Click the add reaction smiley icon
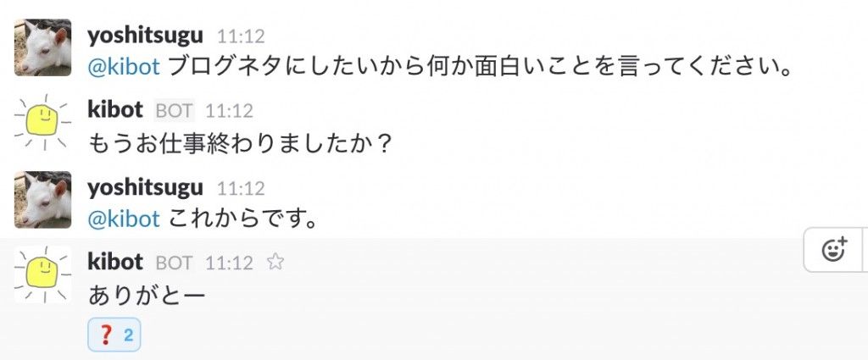Viewport: 868px width, 360px height. (835, 250)
